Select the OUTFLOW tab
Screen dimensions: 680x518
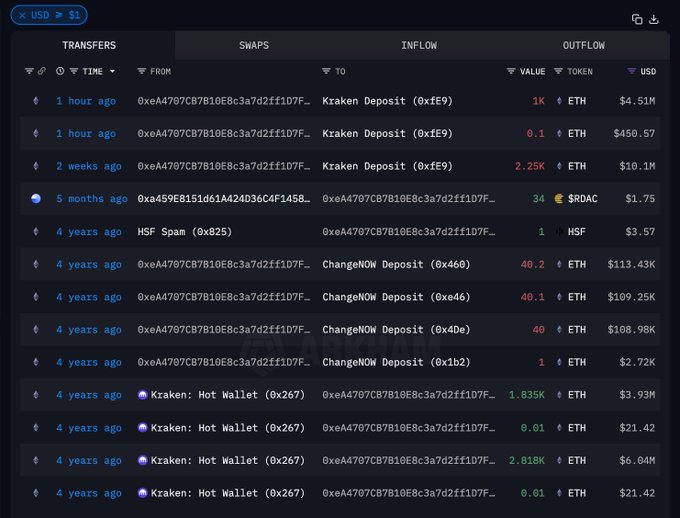[x=583, y=45]
